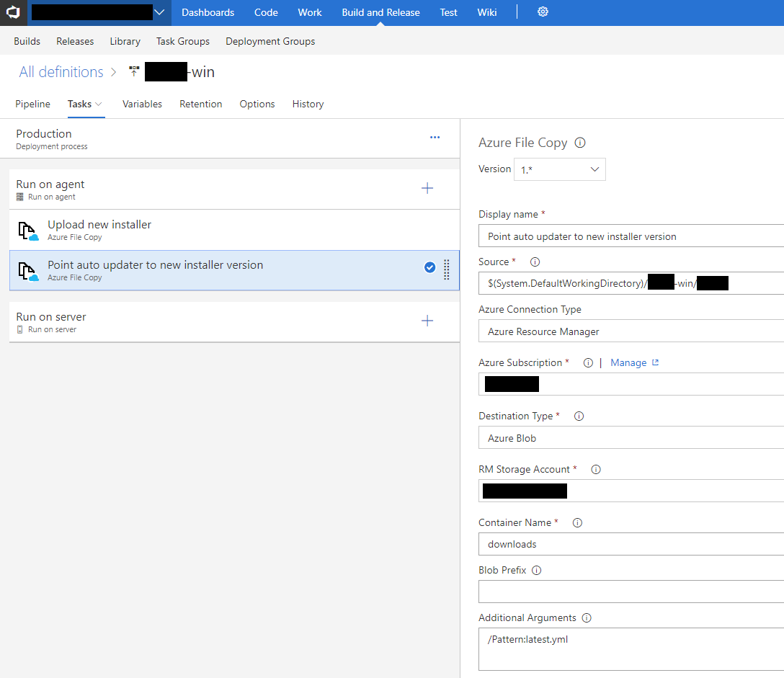The height and width of the screenshot is (678, 784).
Task: Open the Azure Connection Type dropdown
Action: pyautogui.click(x=631, y=331)
